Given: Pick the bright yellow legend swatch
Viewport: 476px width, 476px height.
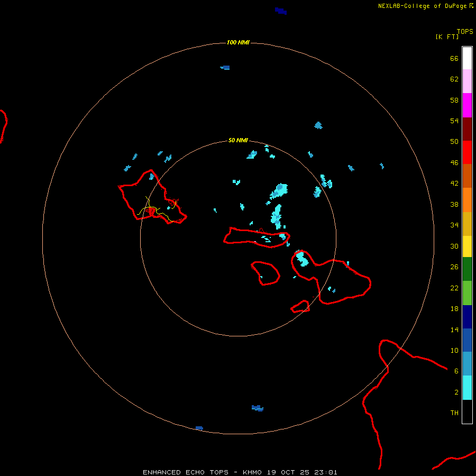Looking at the screenshot, I should pos(467,246).
